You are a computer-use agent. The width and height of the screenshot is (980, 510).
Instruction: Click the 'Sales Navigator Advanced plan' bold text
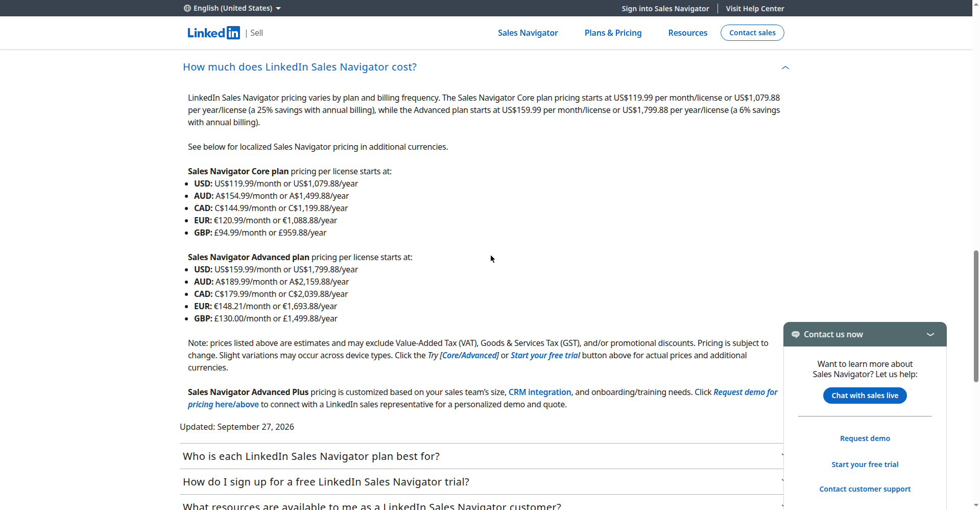[x=249, y=257]
